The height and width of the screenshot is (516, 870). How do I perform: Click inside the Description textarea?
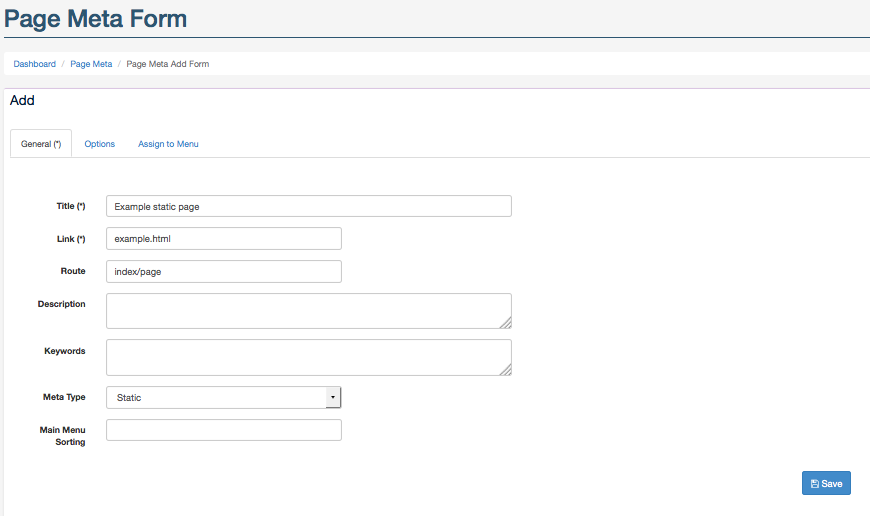(x=308, y=311)
